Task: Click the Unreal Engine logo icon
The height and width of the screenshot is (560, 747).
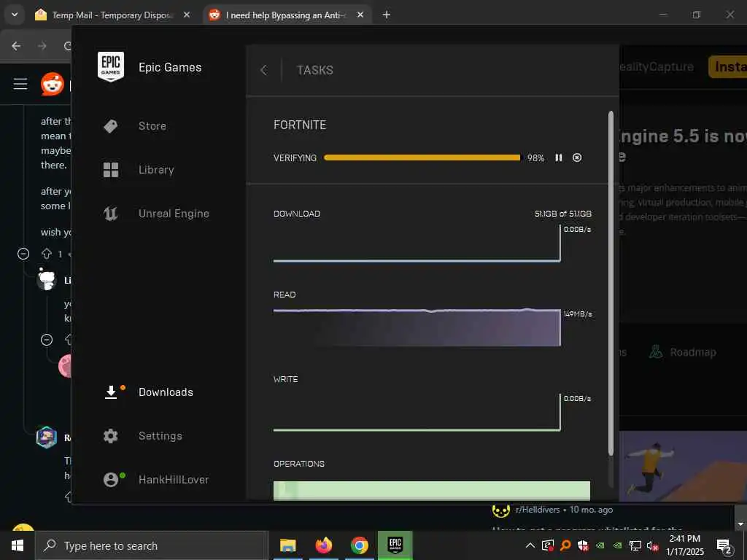Action: [111, 214]
